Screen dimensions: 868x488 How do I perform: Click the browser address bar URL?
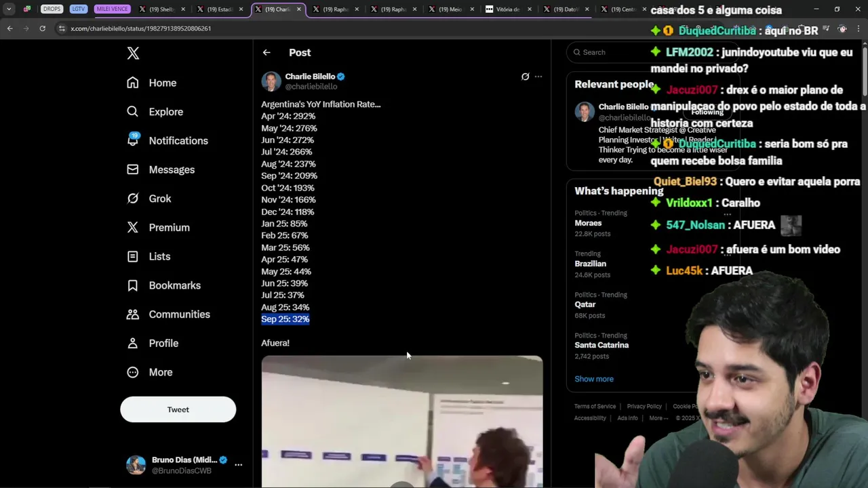[x=140, y=28]
